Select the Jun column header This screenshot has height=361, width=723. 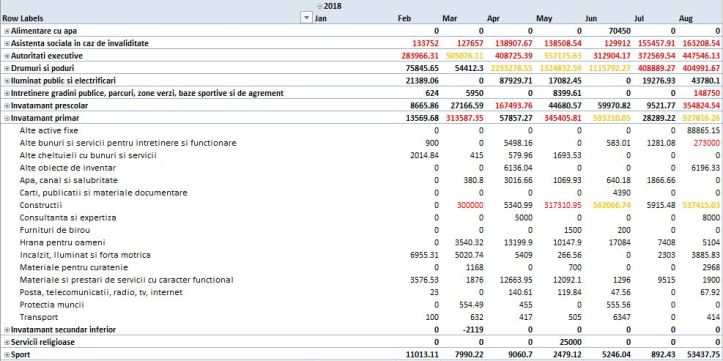(591, 18)
